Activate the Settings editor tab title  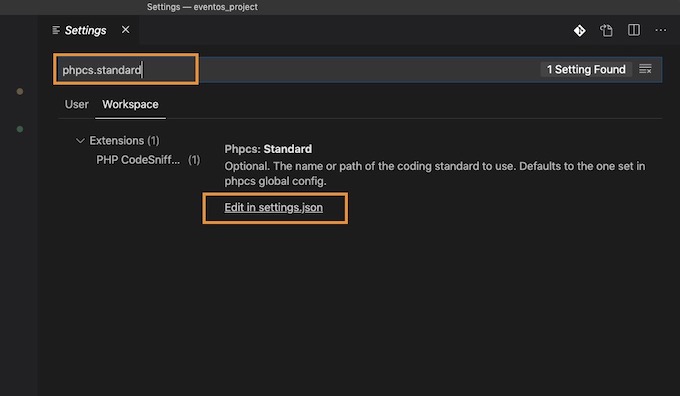click(x=85, y=30)
